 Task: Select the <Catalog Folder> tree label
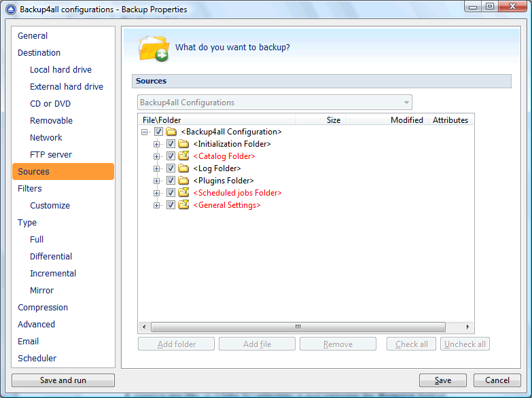click(224, 156)
